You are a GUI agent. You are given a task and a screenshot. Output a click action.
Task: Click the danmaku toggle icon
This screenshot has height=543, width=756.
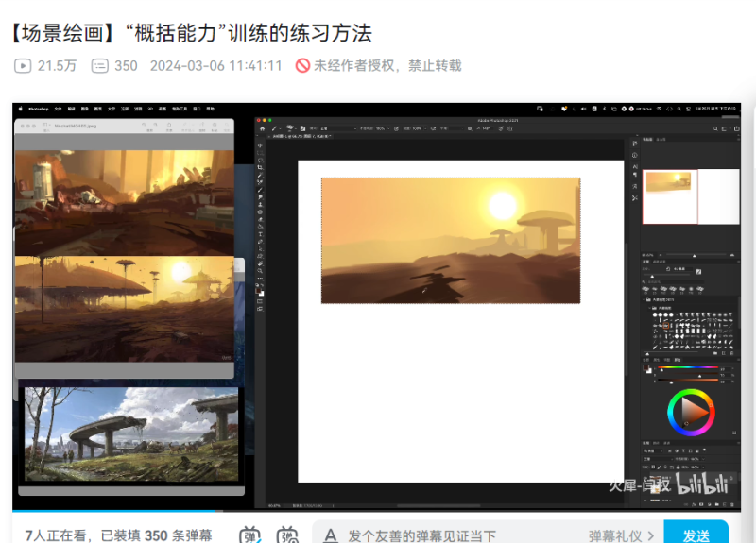coord(250,535)
